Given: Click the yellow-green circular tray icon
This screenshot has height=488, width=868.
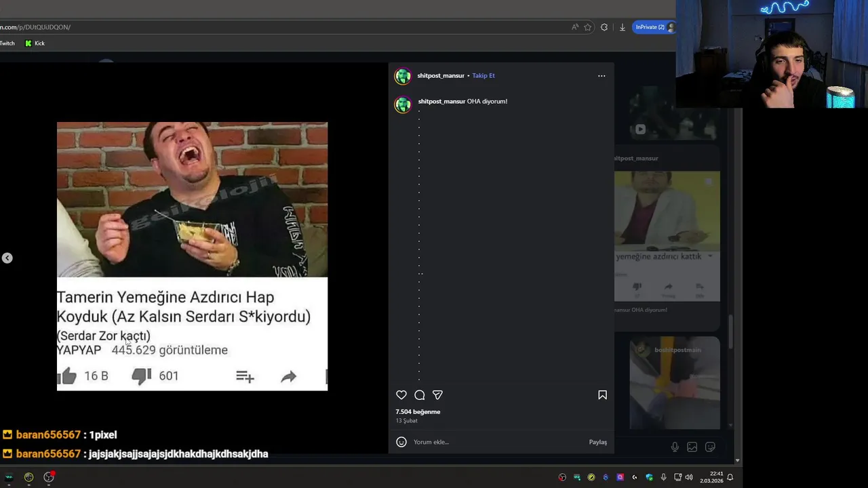Looking at the screenshot, I should [x=591, y=477].
